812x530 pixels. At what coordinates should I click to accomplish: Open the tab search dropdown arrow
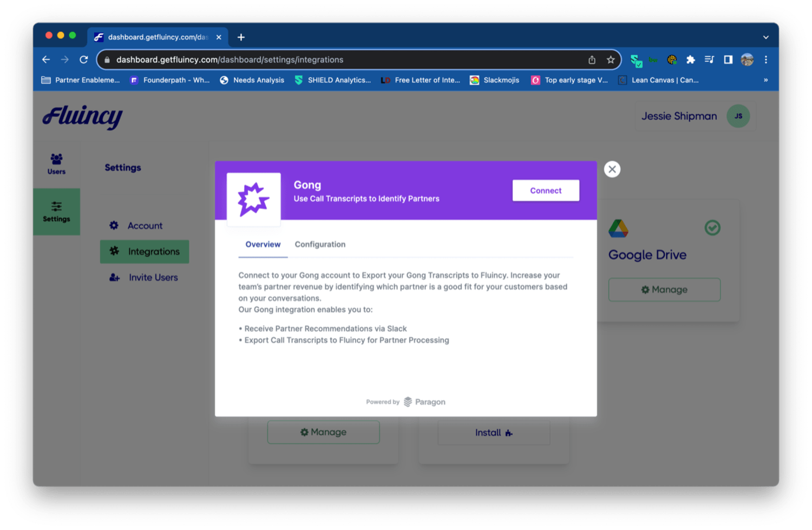click(x=765, y=37)
